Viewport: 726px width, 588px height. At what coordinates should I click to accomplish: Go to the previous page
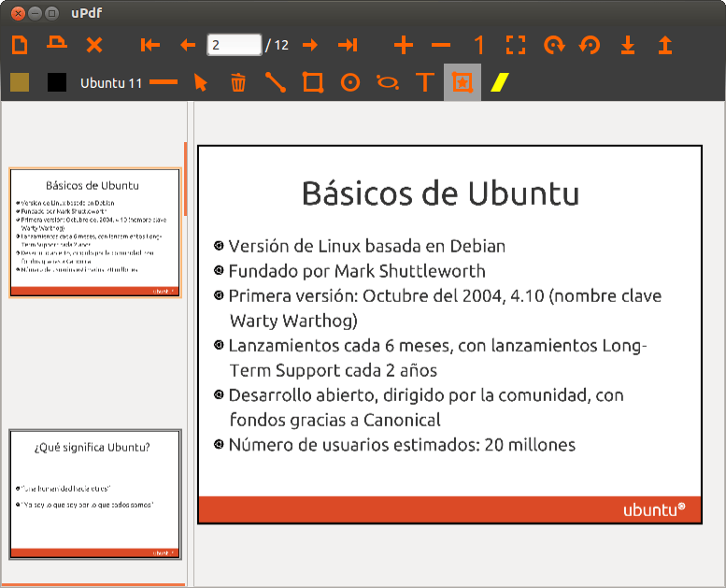[x=188, y=45]
